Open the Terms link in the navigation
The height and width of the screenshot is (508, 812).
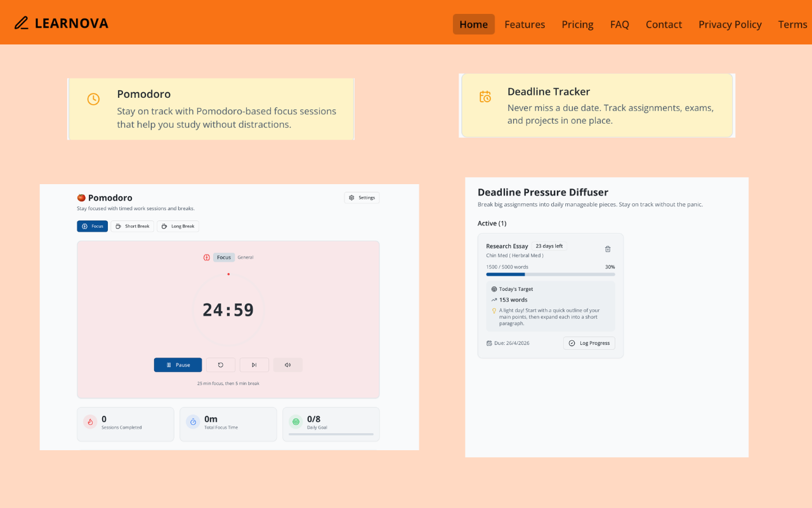tap(792, 24)
